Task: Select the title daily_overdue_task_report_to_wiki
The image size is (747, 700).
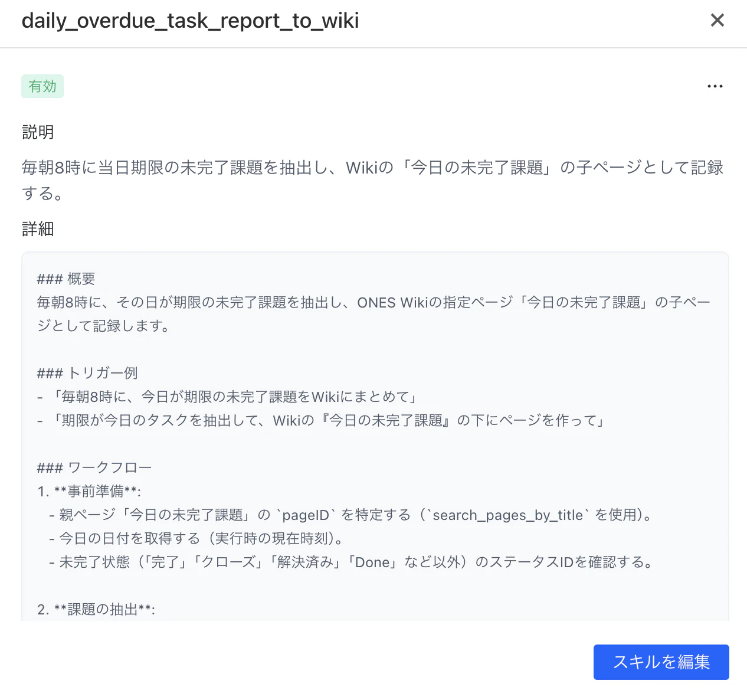Action: click(190, 21)
